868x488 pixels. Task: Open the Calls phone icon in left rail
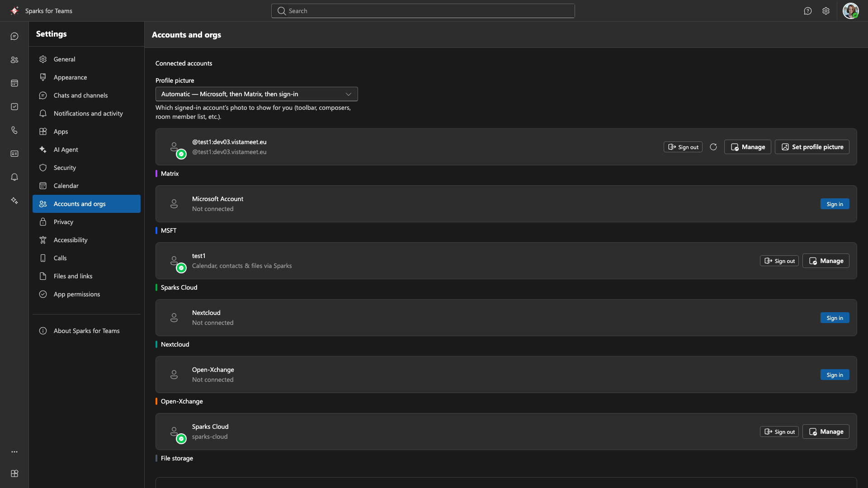point(14,130)
